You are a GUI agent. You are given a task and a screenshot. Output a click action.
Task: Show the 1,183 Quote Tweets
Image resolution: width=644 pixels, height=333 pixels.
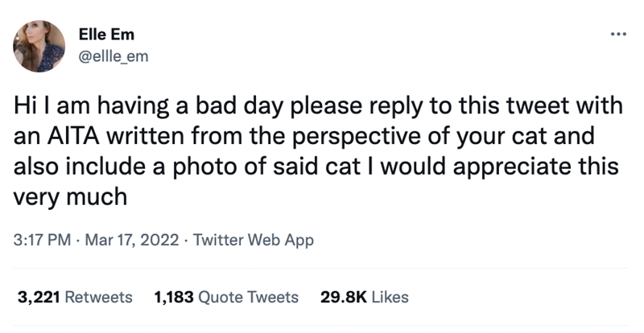click(225, 297)
